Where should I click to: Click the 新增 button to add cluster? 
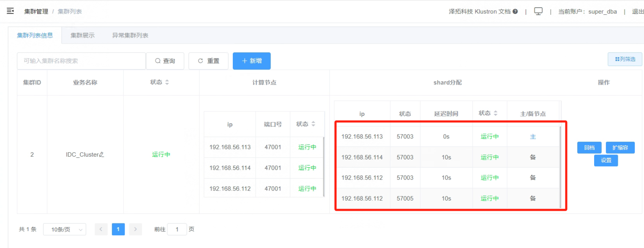coord(252,61)
